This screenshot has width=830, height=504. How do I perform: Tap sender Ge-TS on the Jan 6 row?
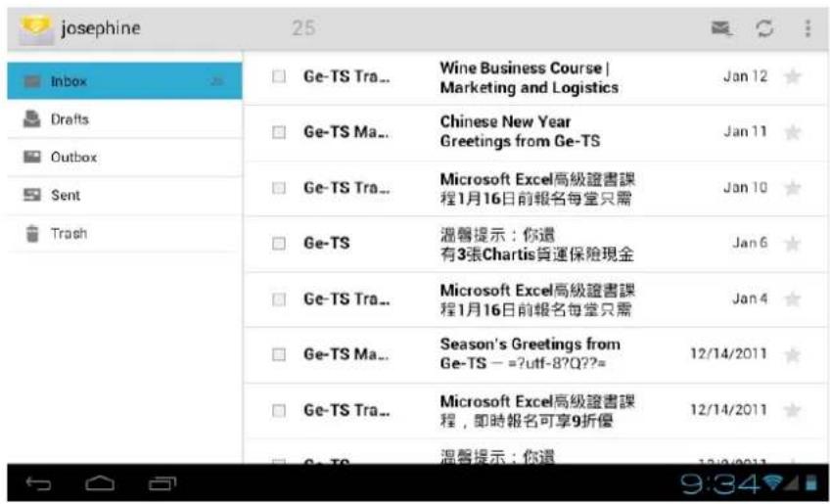(x=327, y=243)
